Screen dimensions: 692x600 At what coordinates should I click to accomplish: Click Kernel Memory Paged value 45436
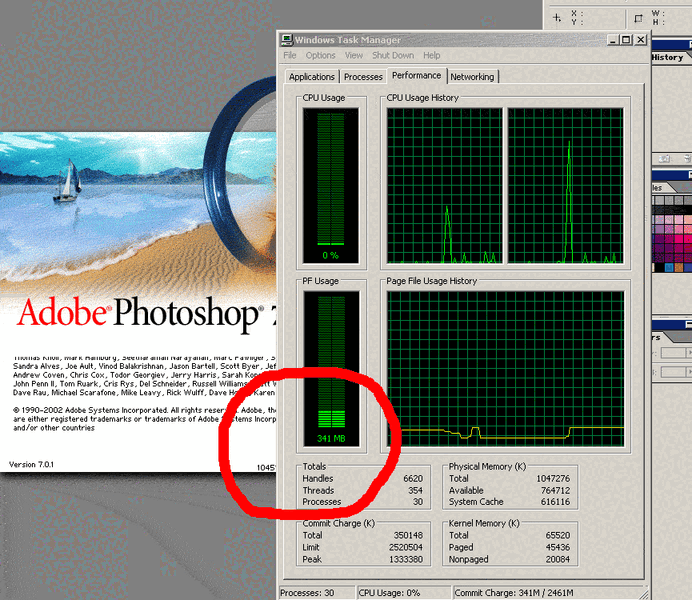tap(558, 548)
